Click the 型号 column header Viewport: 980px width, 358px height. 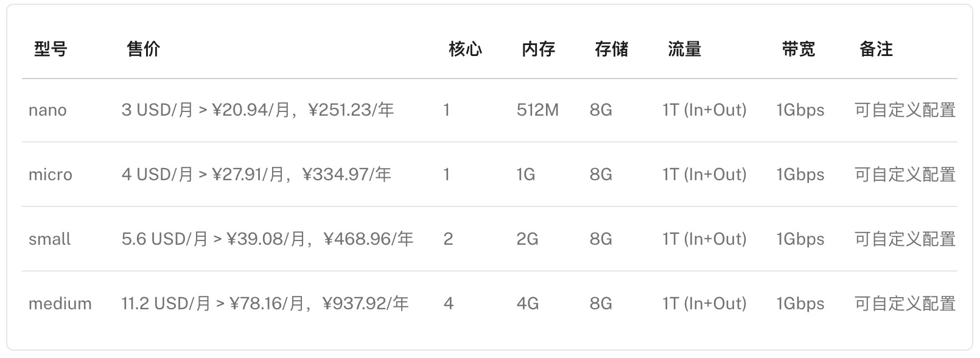(x=51, y=49)
